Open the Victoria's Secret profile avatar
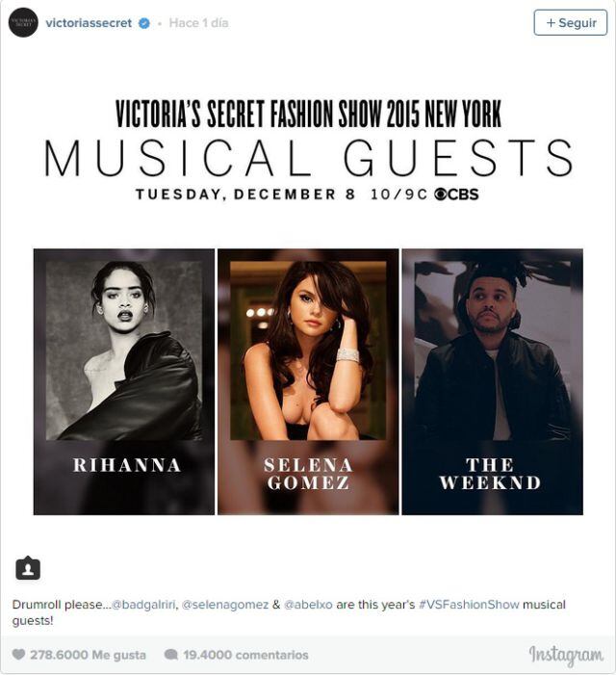This screenshot has height=675, width=616. tap(23, 22)
